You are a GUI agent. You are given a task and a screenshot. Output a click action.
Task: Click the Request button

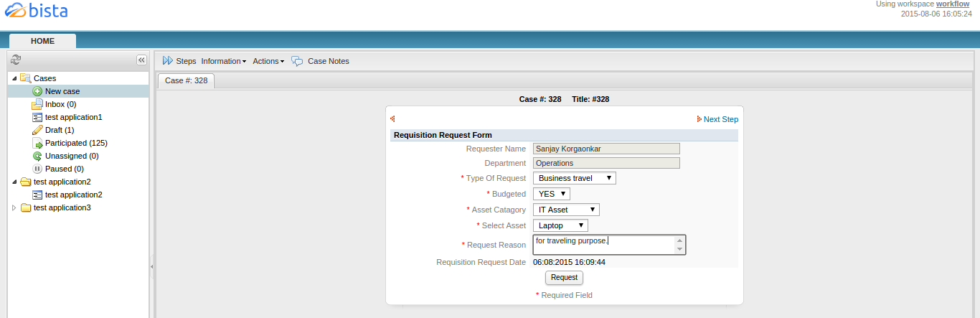point(564,277)
